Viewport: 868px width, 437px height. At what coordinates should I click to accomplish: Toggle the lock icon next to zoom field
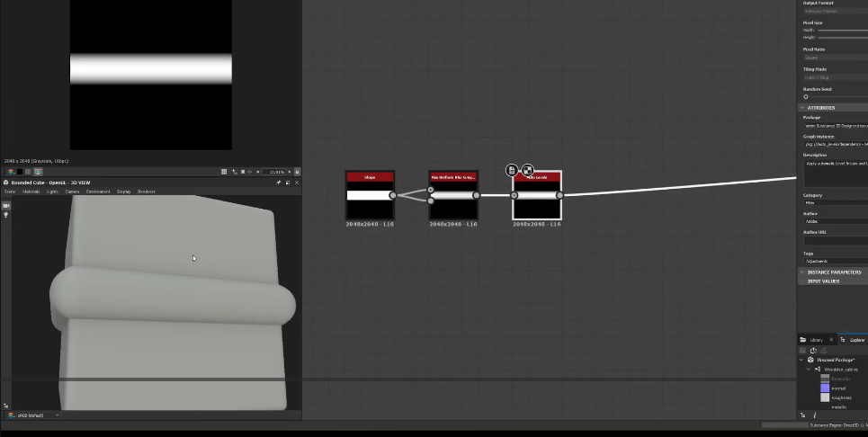(x=297, y=172)
